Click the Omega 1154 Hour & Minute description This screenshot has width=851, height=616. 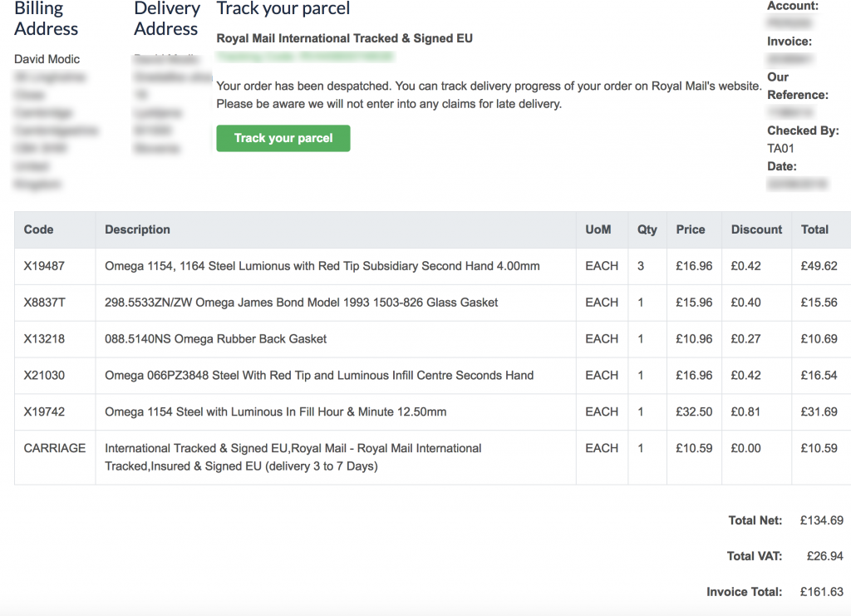(276, 411)
